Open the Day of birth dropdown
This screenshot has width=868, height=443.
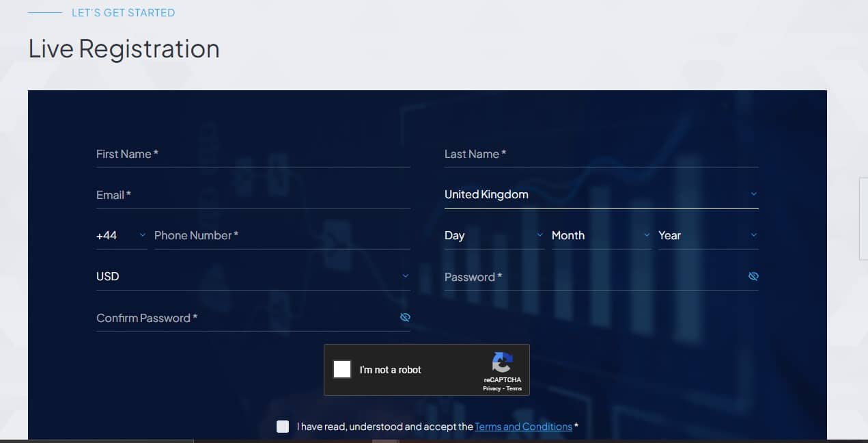click(494, 236)
